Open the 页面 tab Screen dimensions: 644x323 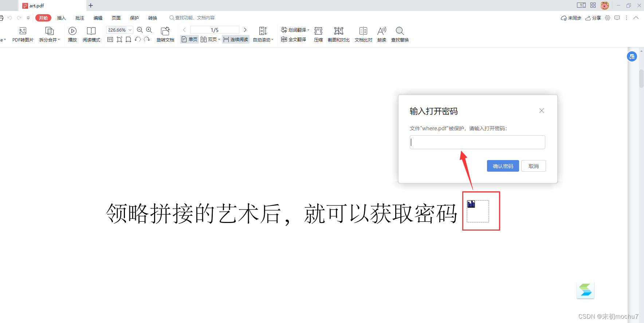[x=116, y=18]
